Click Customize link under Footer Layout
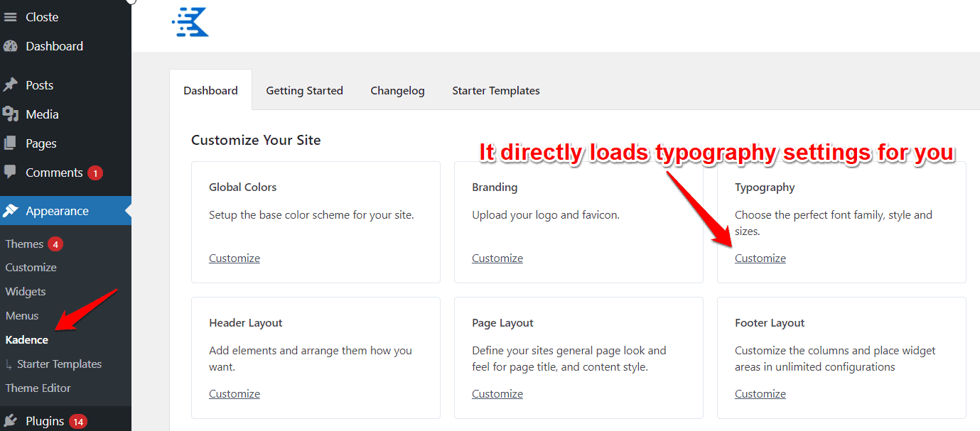The image size is (980, 431). click(x=760, y=394)
